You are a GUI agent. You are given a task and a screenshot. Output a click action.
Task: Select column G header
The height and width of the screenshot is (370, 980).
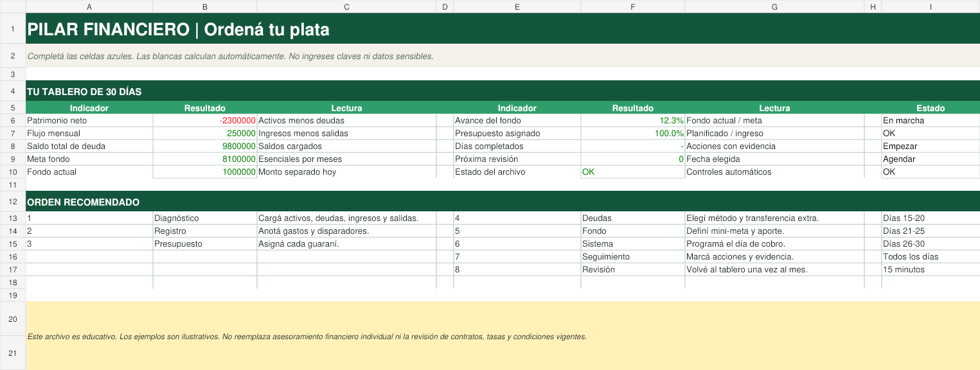point(774,6)
